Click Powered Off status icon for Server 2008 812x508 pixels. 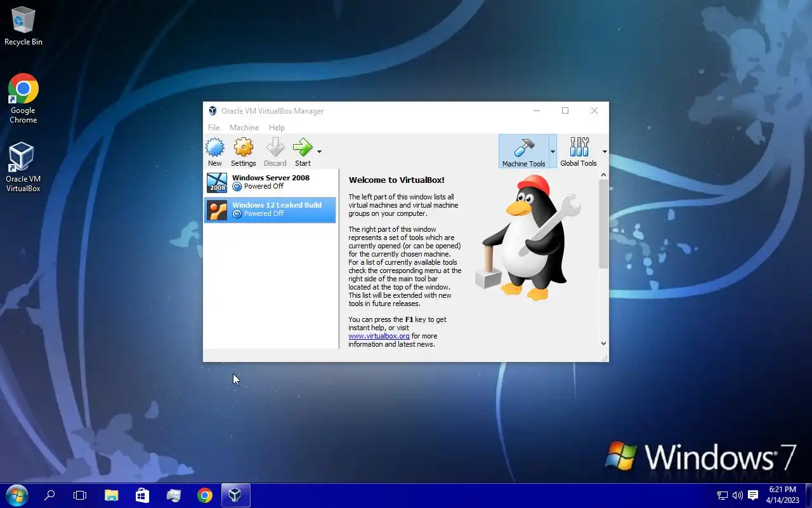tap(237, 187)
